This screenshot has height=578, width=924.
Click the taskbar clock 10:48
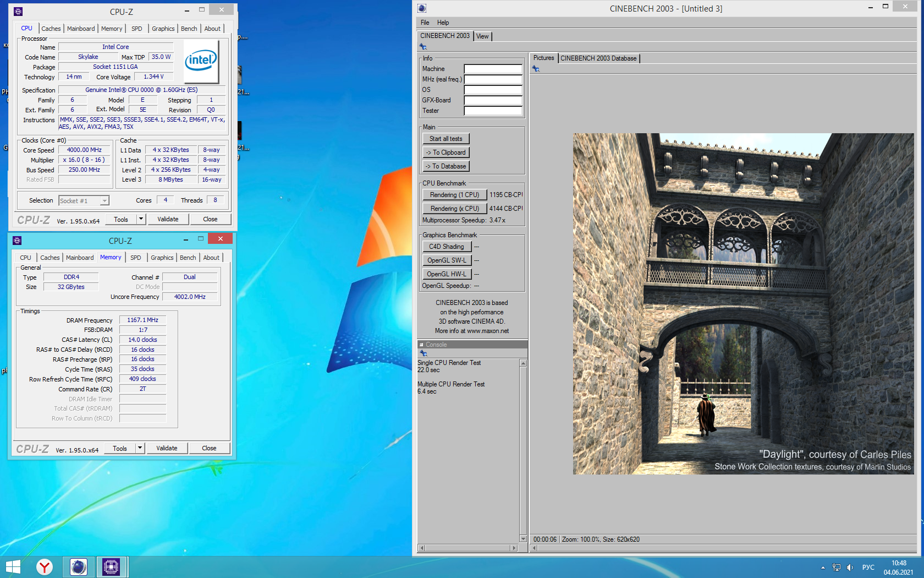(x=899, y=563)
